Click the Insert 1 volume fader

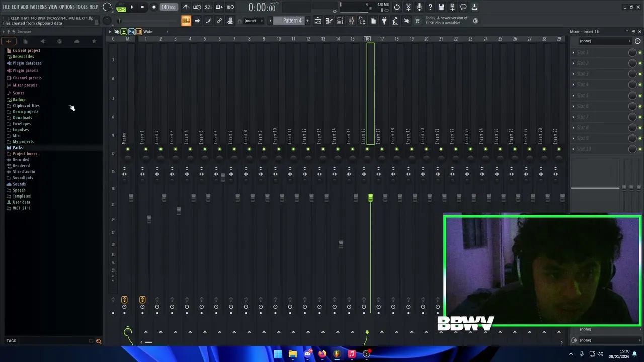pos(149,219)
